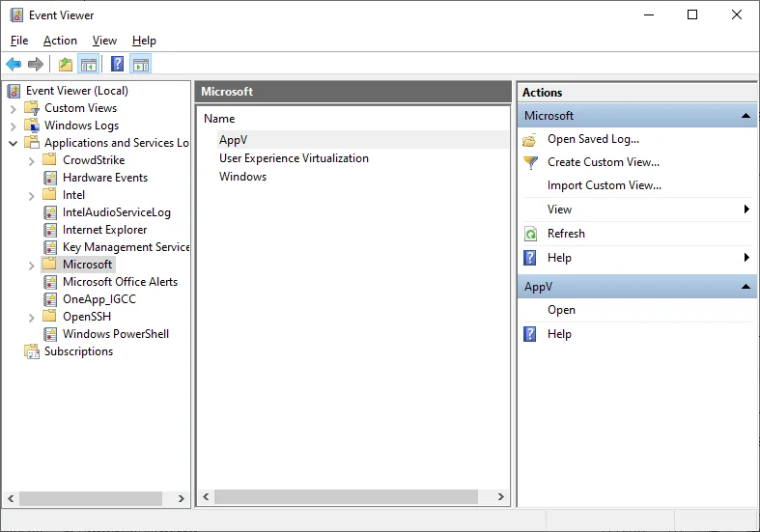Click the Windows Logs folder icon

pos(32,126)
